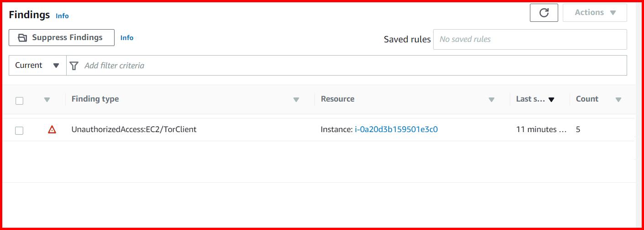The height and width of the screenshot is (230, 644).
Task: Click the Last seen sort arrow
Action: click(551, 100)
